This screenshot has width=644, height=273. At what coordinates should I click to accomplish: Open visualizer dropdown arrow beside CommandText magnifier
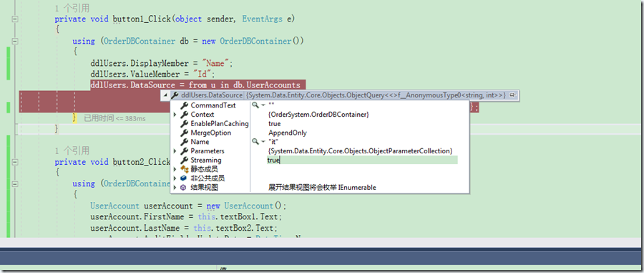click(x=263, y=105)
